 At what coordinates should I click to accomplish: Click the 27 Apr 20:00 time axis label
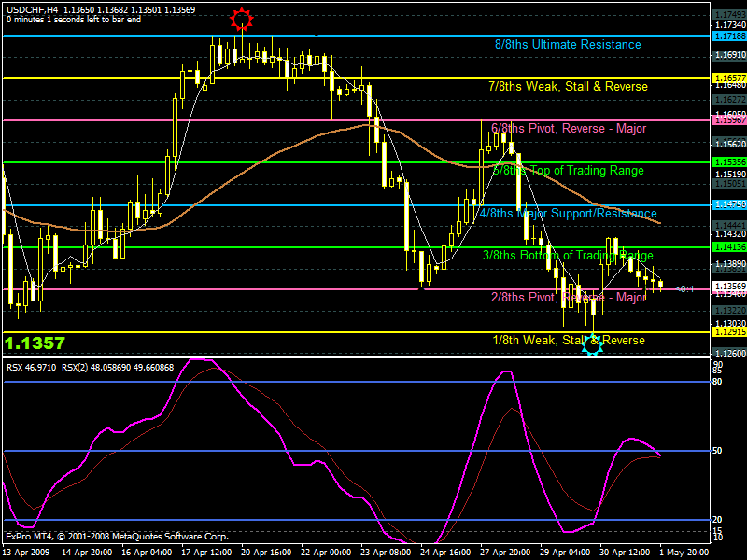(x=505, y=553)
